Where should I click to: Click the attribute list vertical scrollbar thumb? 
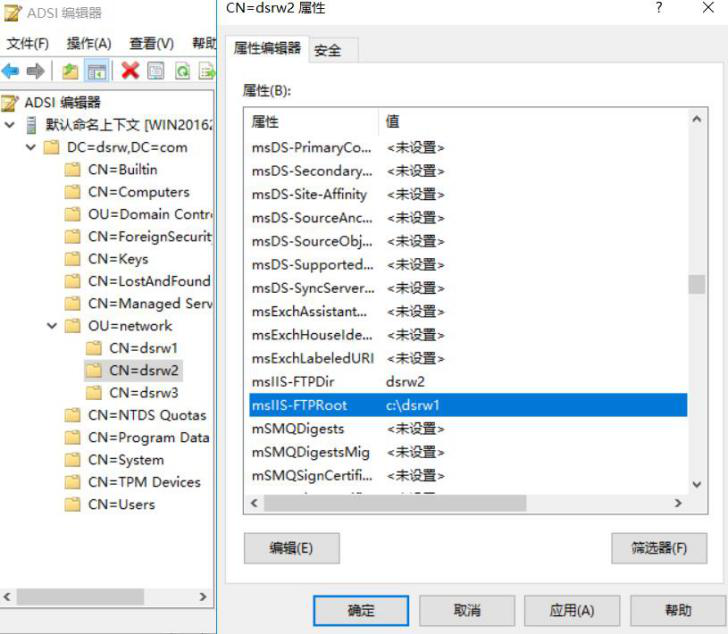click(x=696, y=284)
